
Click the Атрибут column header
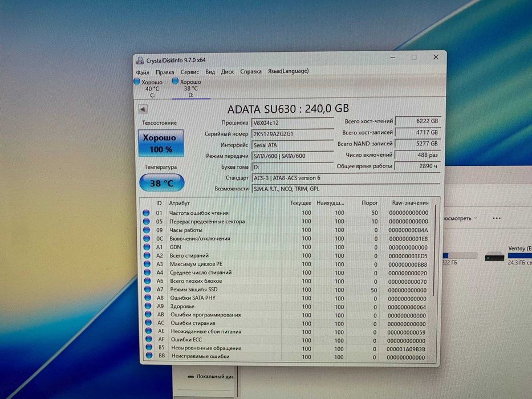click(x=179, y=203)
